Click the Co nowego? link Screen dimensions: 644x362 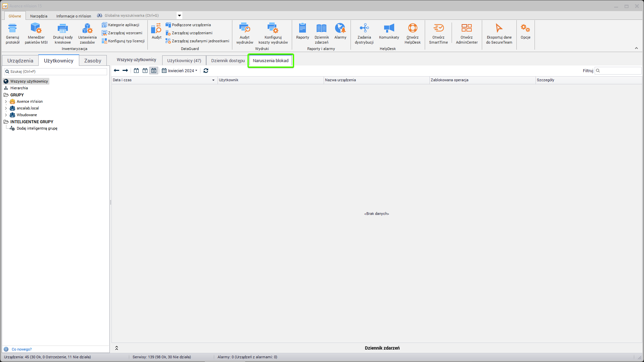click(21, 349)
